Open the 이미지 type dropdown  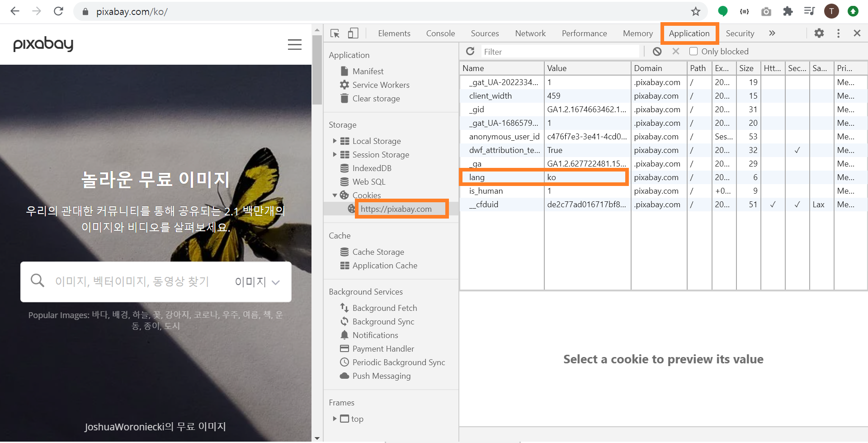(x=257, y=282)
